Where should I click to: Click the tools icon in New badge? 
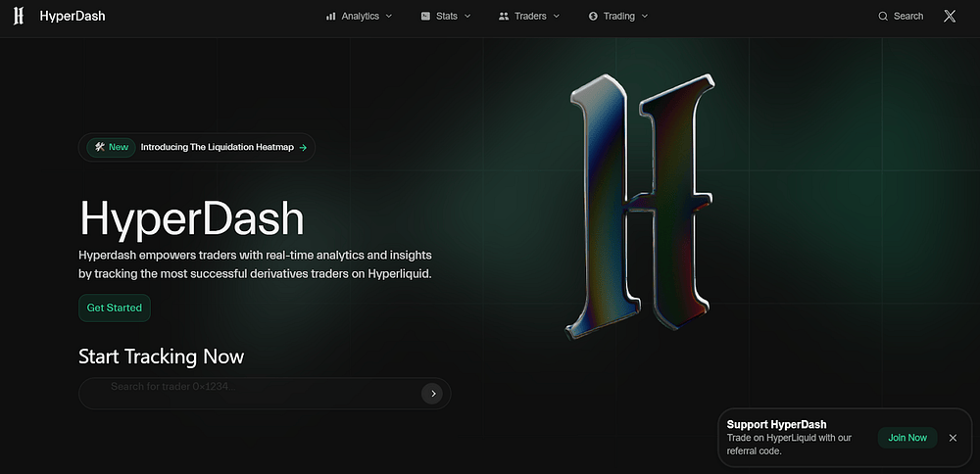point(99,147)
